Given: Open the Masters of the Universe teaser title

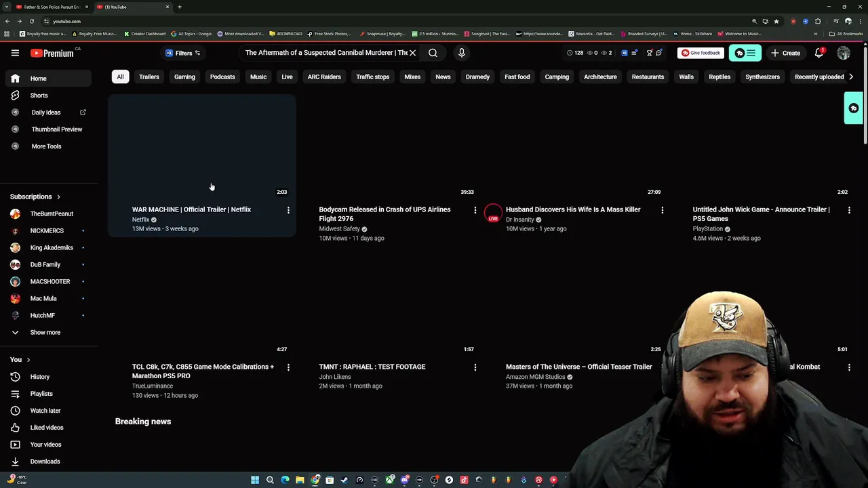Looking at the screenshot, I should click(x=578, y=367).
